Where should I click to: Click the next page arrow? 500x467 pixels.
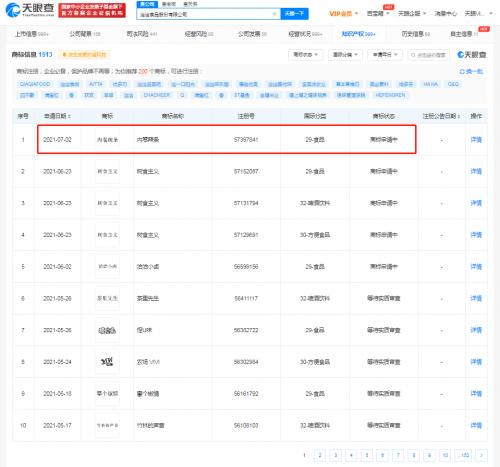(481, 455)
